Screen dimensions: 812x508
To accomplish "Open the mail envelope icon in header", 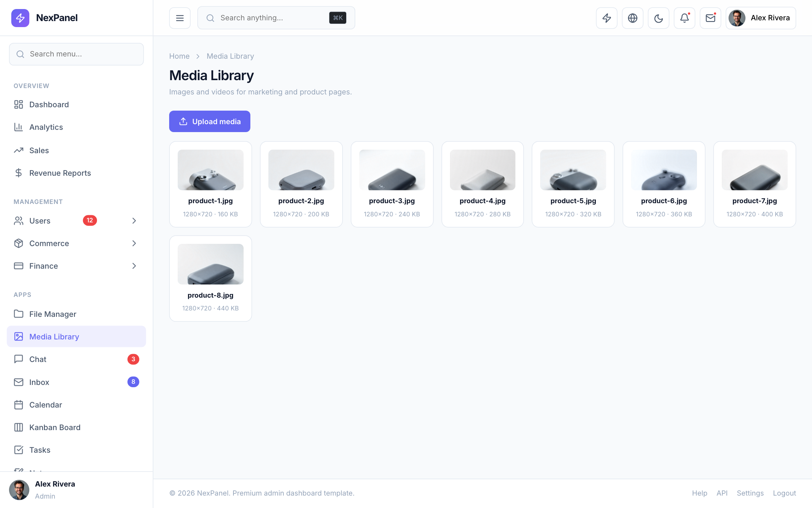I will pos(710,18).
